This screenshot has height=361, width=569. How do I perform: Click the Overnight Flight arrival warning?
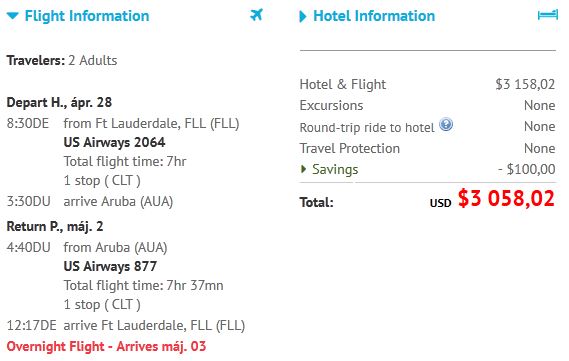106,346
